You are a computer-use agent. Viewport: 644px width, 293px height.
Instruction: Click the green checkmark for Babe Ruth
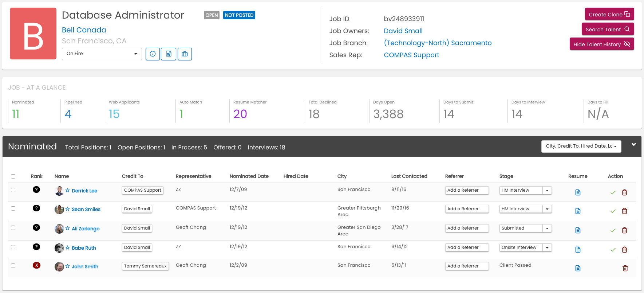point(613,250)
